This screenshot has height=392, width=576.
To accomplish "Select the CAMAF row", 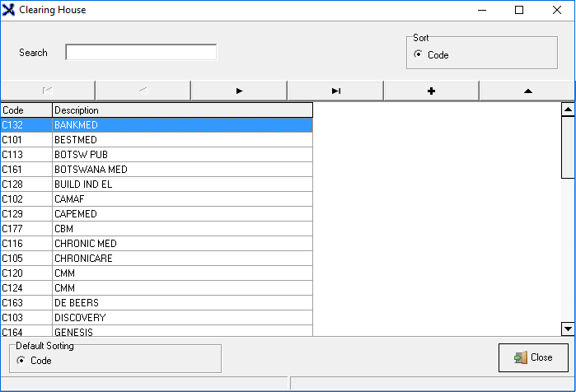I will click(x=157, y=199).
